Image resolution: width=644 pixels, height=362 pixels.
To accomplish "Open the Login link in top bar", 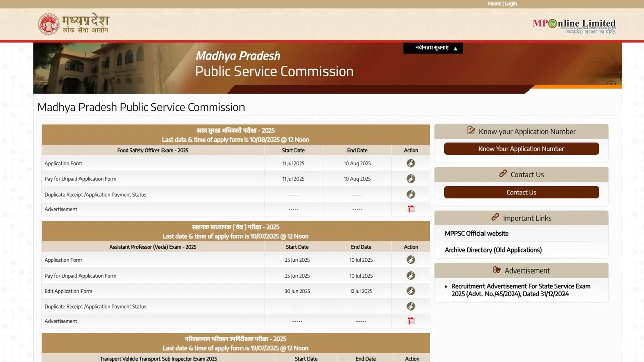I will [511, 3].
